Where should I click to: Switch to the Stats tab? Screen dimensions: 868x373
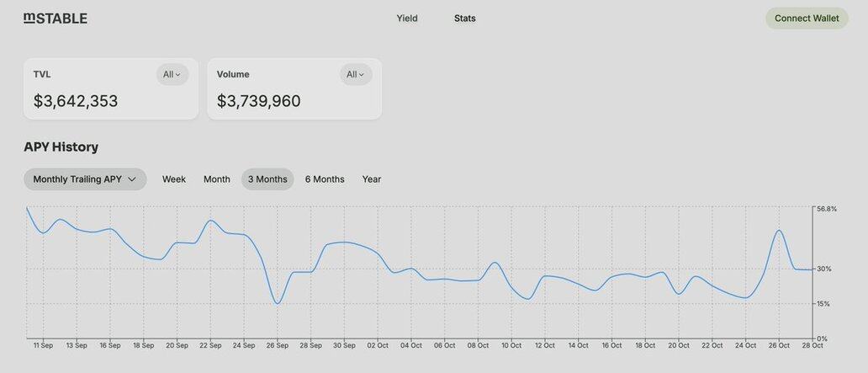(464, 19)
